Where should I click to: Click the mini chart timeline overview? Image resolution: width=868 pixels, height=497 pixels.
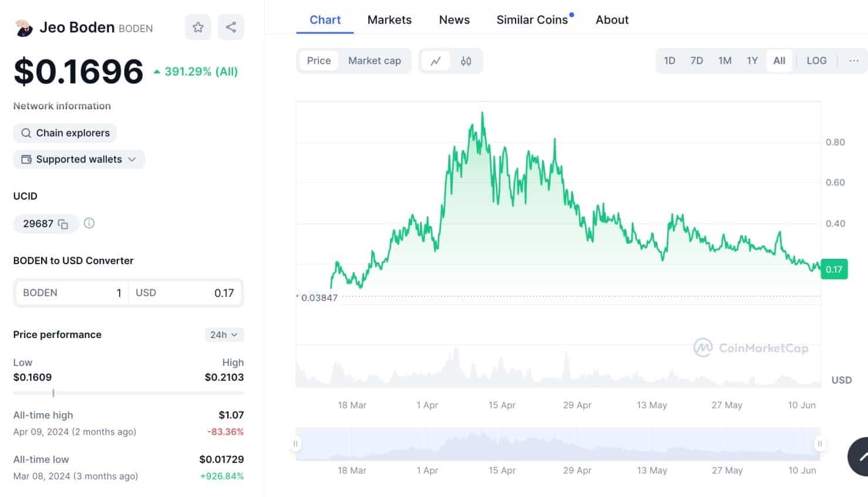pos(558,444)
